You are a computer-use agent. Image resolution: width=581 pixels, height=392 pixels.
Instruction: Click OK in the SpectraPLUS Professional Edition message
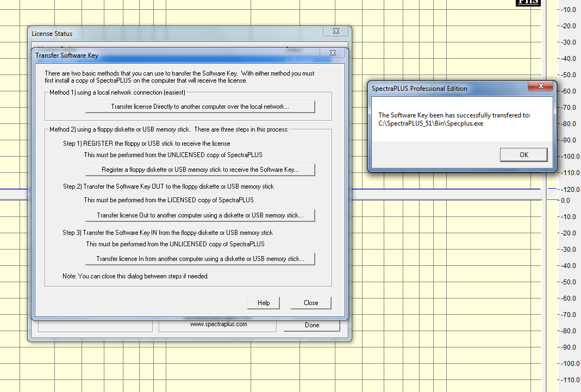[x=523, y=155]
